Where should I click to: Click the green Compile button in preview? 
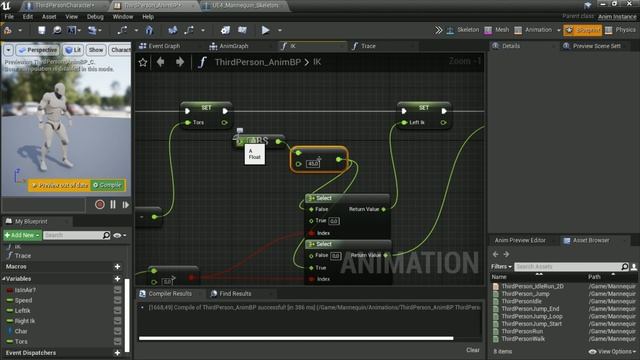pos(107,185)
